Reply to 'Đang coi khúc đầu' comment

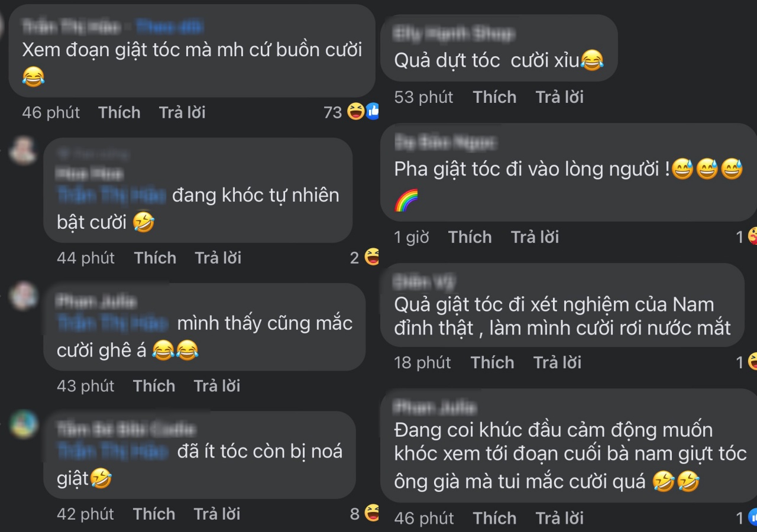tap(559, 518)
